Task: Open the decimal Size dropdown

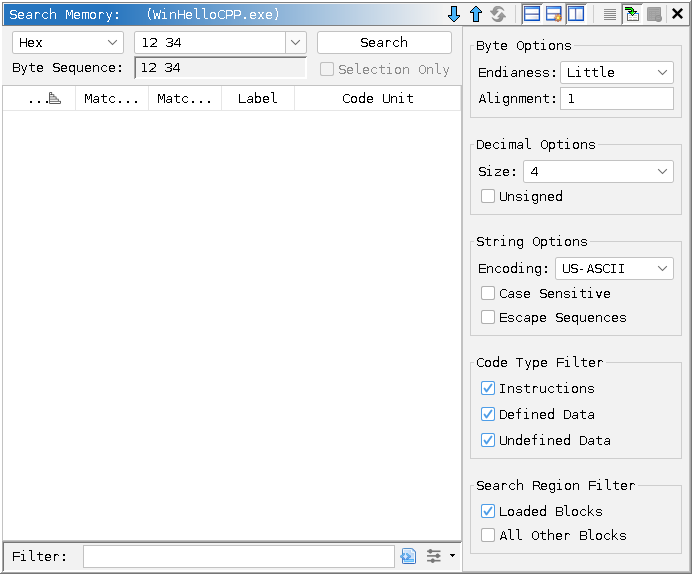Action: [598, 172]
